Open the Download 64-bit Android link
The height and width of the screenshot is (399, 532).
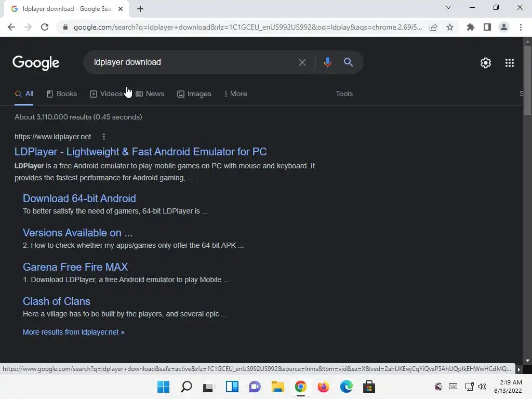(x=79, y=198)
